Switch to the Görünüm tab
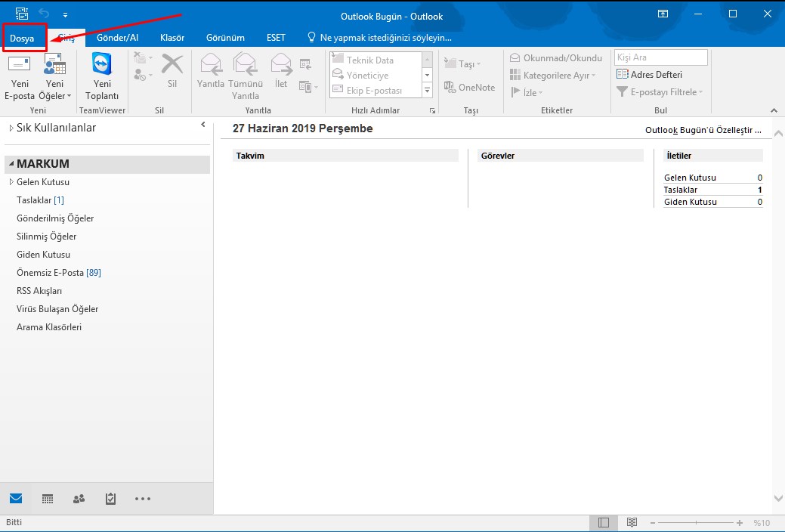 (x=225, y=38)
